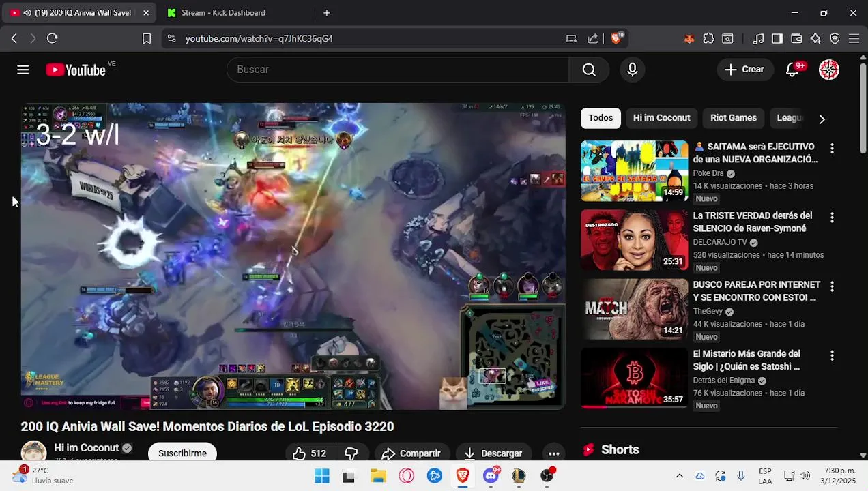Click the Descargar download button
The width and height of the screenshot is (868, 491).
pyautogui.click(x=493, y=453)
